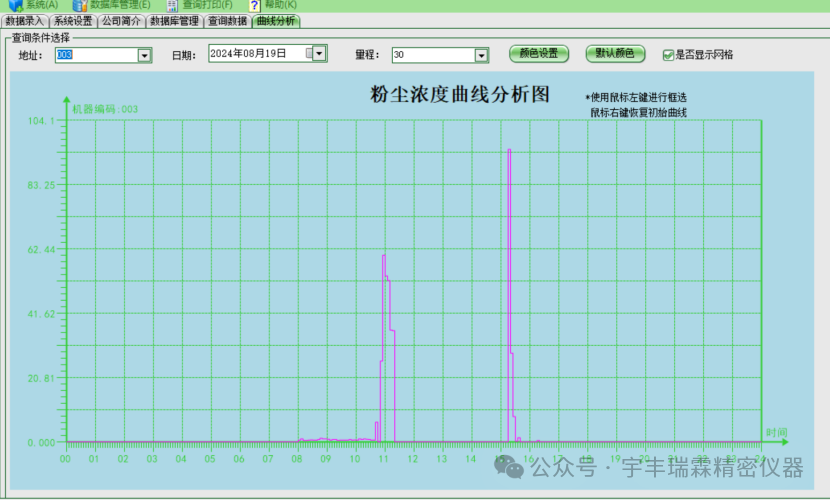Click the chart title 粉尘浓度曲线分析图
Viewport: 830px width, 500px height.
[459, 94]
